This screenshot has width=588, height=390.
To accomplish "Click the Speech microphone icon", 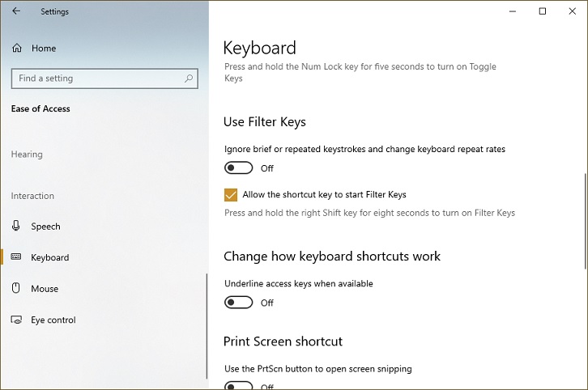I will [x=17, y=227].
